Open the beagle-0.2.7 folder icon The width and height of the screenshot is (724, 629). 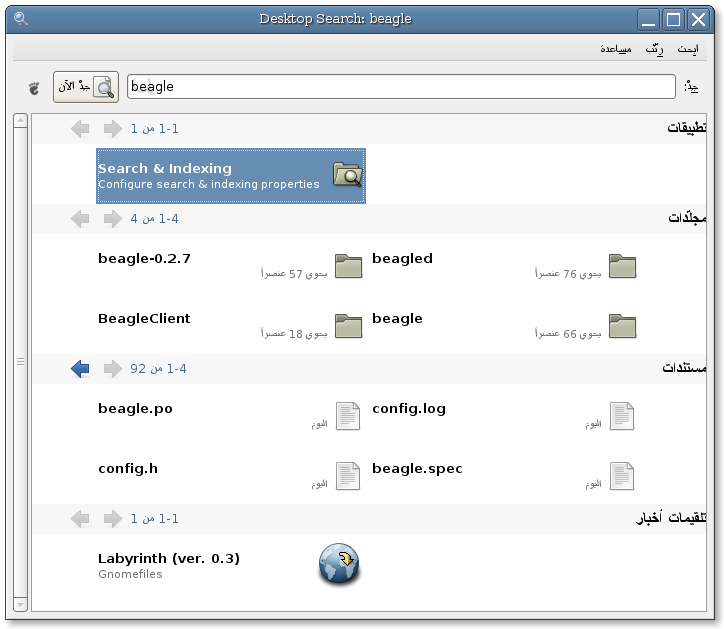click(x=348, y=266)
